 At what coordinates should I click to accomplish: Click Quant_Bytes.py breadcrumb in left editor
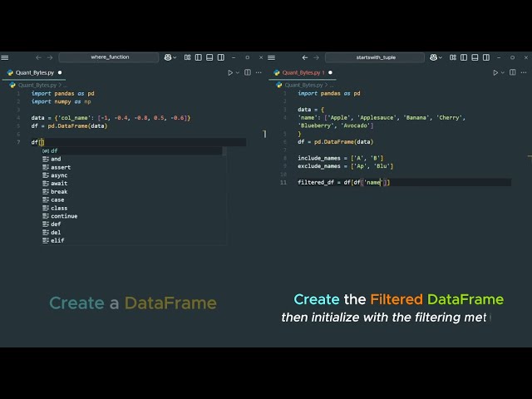(x=37, y=85)
